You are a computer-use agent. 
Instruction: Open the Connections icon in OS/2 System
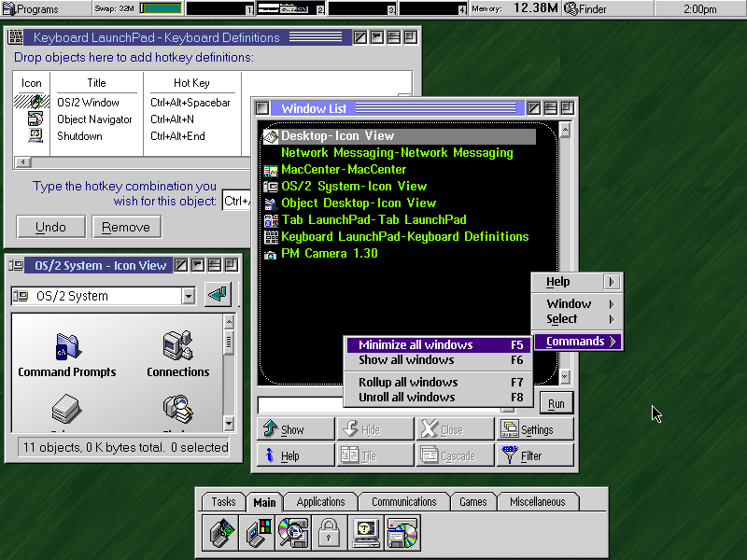pyautogui.click(x=177, y=345)
